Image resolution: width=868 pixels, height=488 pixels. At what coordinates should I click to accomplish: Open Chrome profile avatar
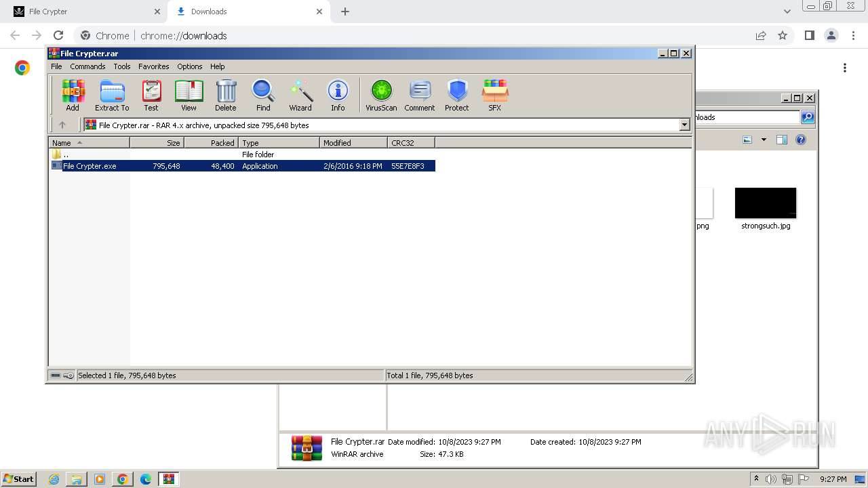point(831,35)
